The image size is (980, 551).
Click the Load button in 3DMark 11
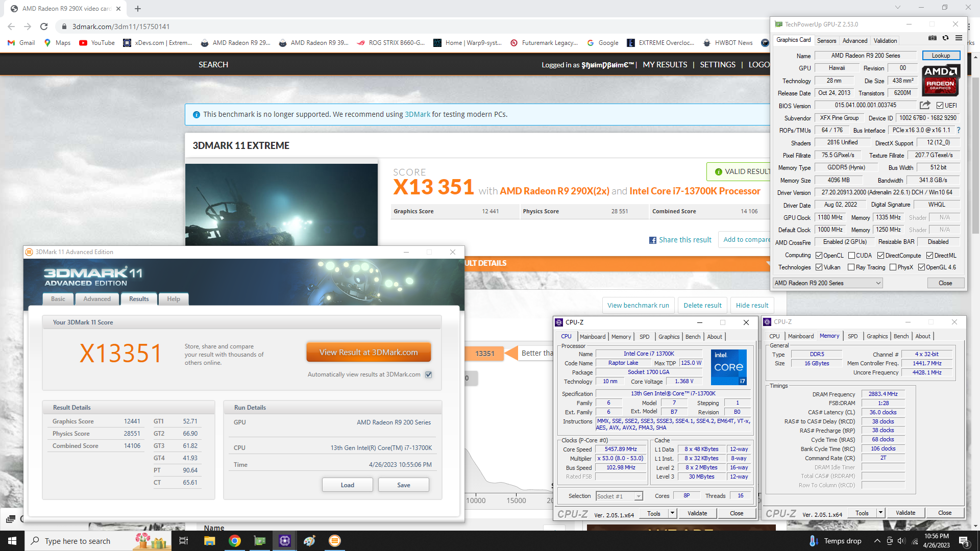[x=347, y=485]
